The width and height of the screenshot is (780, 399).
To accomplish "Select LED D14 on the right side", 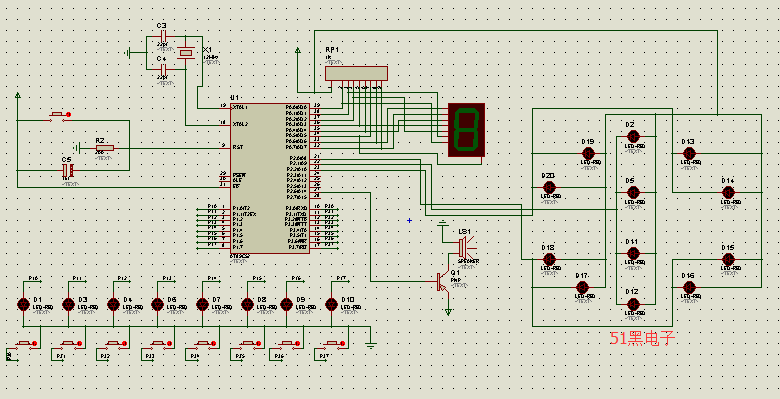I will click(x=728, y=192).
